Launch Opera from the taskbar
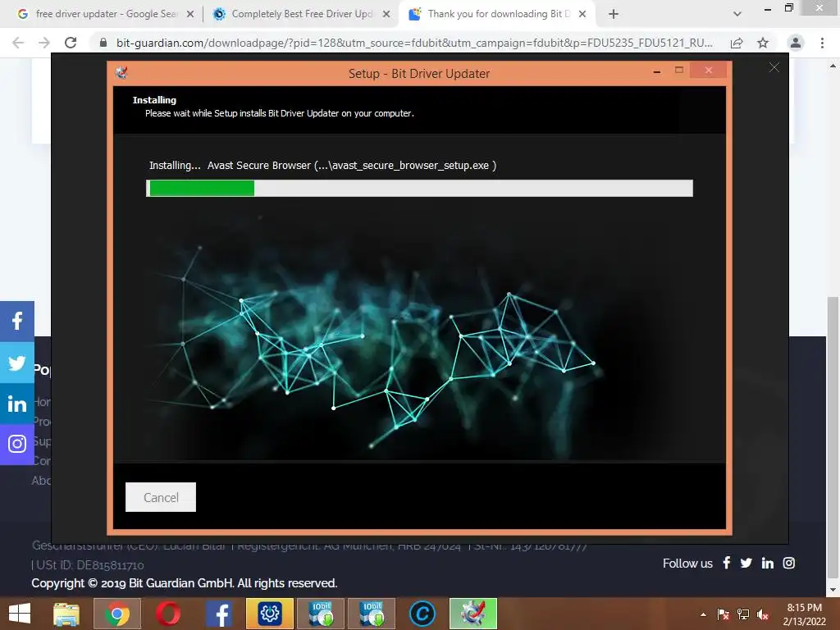Image resolution: width=840 pixels, height=630 pixels. 167,614
